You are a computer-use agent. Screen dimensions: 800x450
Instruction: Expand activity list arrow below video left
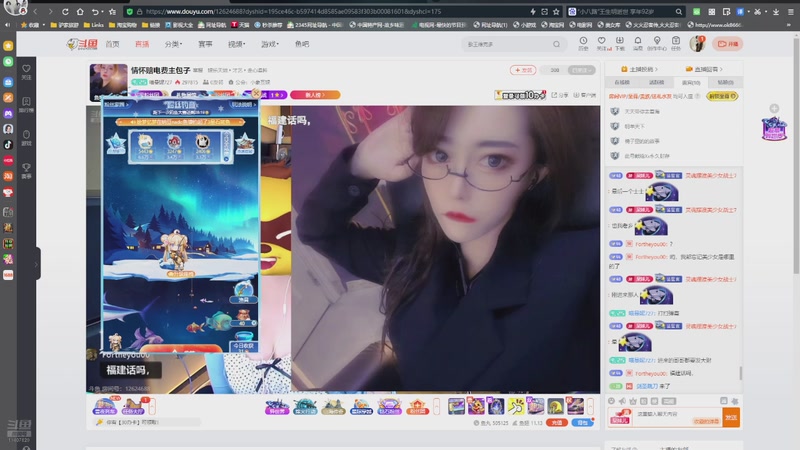[x=152, y=406]
